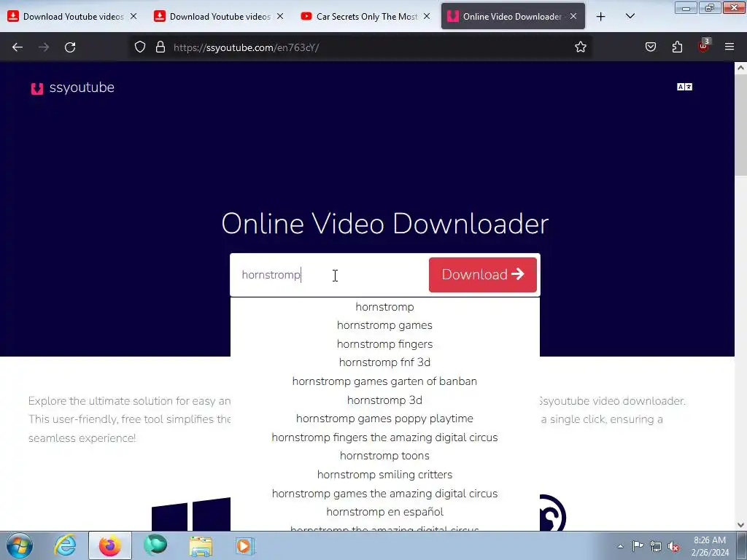Reload the current page
Viewport: 747px width, 560px height.
(x=70, y=47)
